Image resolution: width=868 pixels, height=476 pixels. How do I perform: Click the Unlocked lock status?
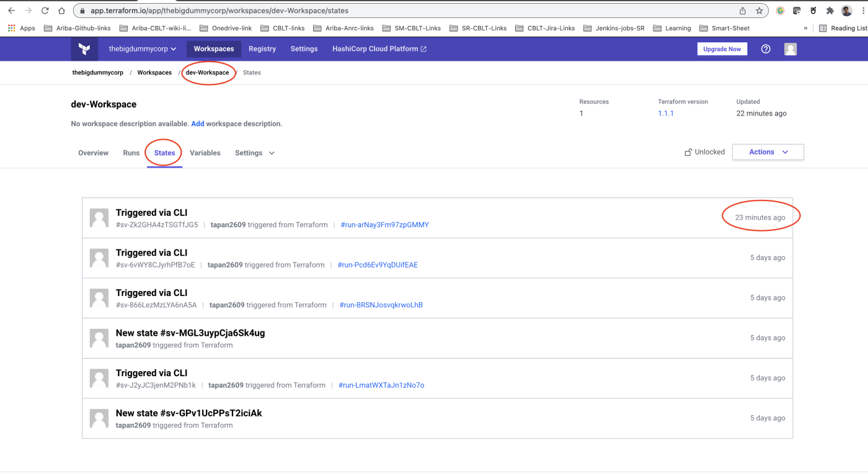[x=704, y=152]
